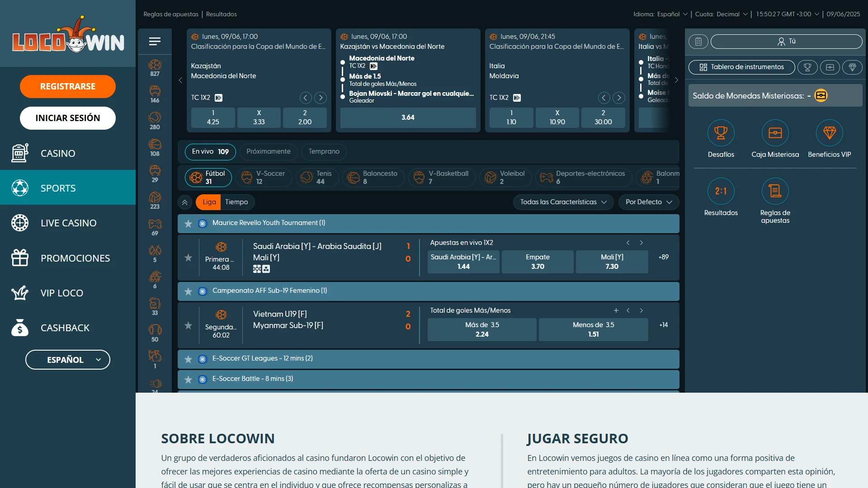Select the Tenis 44 sport tab

click(316, 178)
